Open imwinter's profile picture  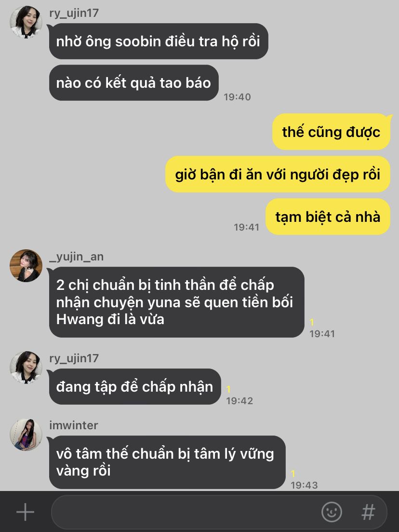click(26, 435)
